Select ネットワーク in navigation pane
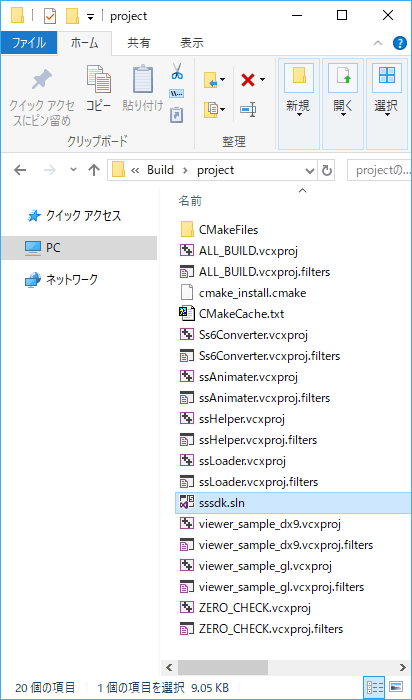 pyautogui.click(x=71, y=280)
